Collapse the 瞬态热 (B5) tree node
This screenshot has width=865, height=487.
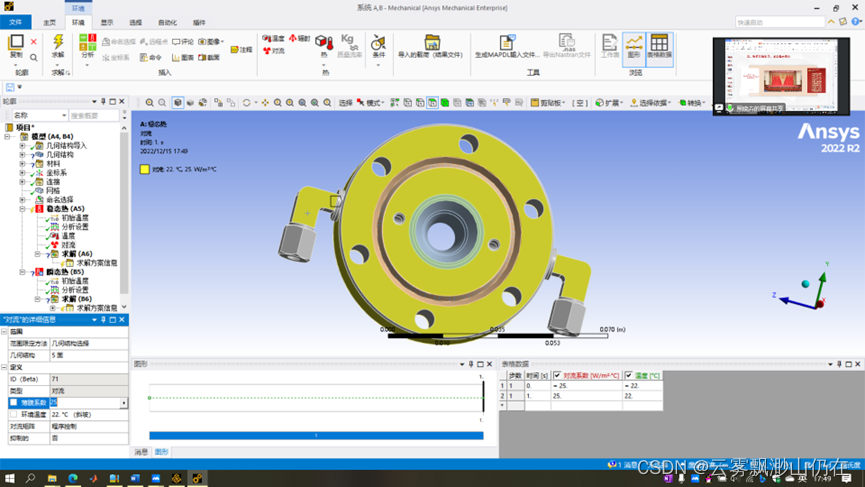[x=22, y=272]
